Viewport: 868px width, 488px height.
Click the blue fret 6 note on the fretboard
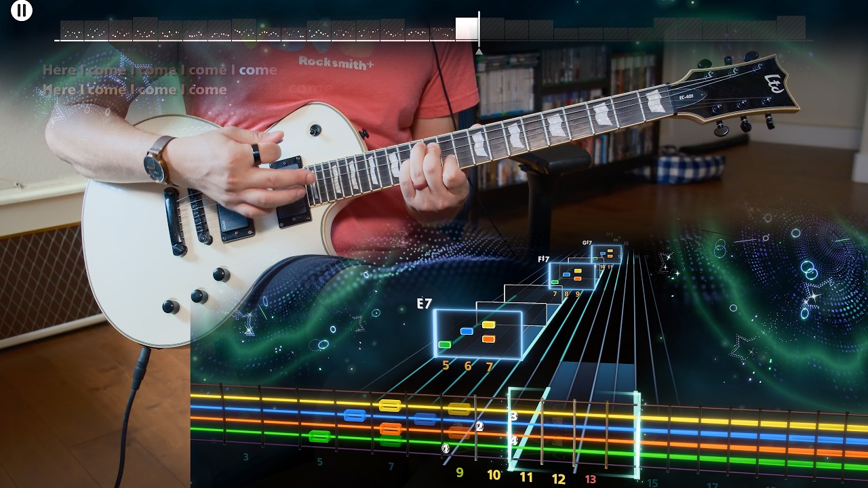click(355, 415)
